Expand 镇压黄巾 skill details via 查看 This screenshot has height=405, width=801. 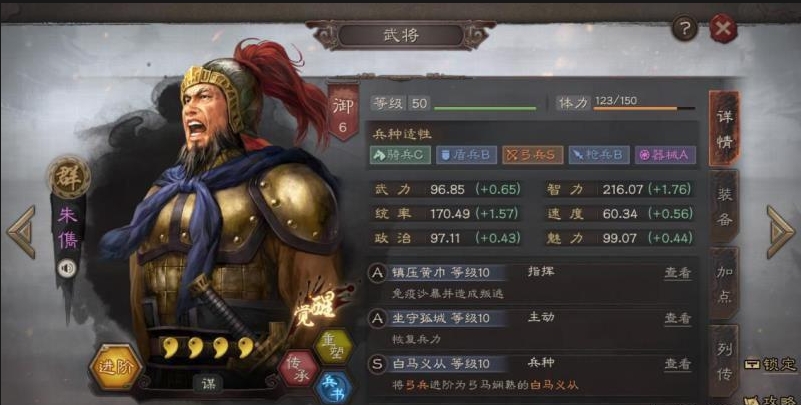[x=677, y=273]
